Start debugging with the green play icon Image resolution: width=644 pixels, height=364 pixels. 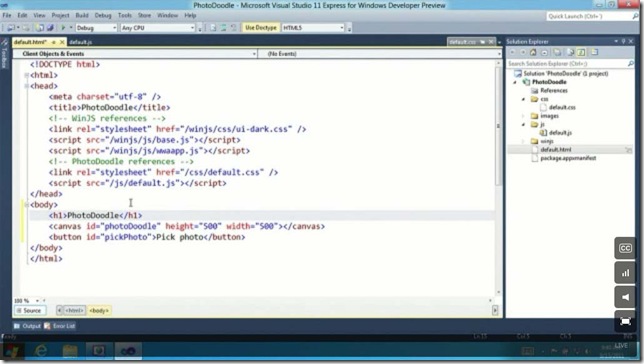(x=63, y=28)
